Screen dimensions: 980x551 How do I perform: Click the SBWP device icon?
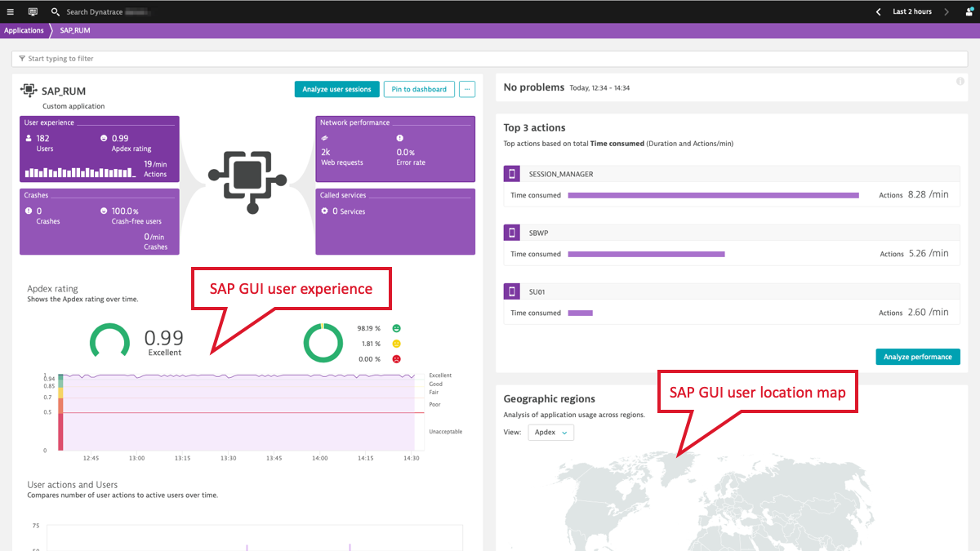pos(512,233)
